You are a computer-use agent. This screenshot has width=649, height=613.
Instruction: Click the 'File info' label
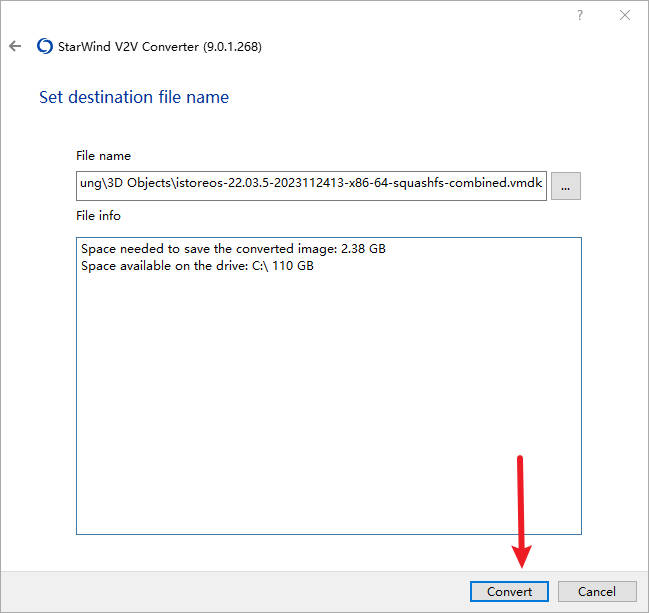[x=98, y=216]
